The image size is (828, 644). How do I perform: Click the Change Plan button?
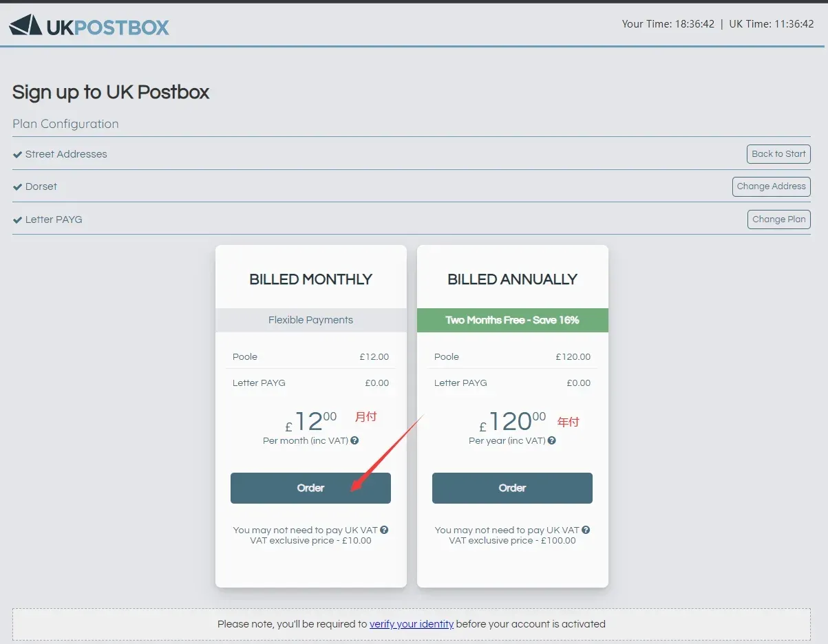[778, 219]
